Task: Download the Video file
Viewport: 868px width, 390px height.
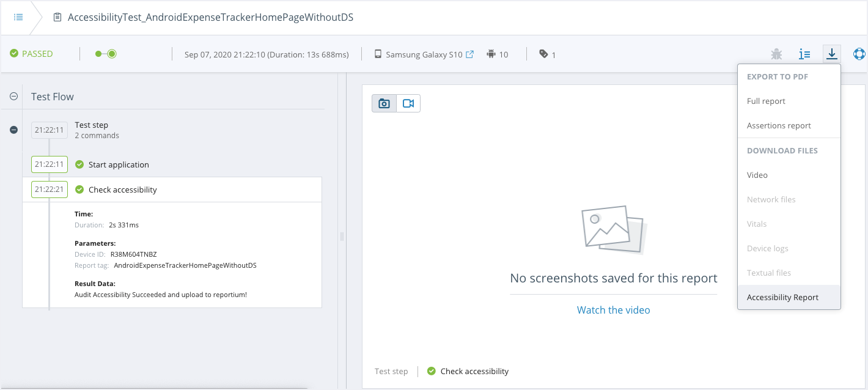Action: [757, 175]
